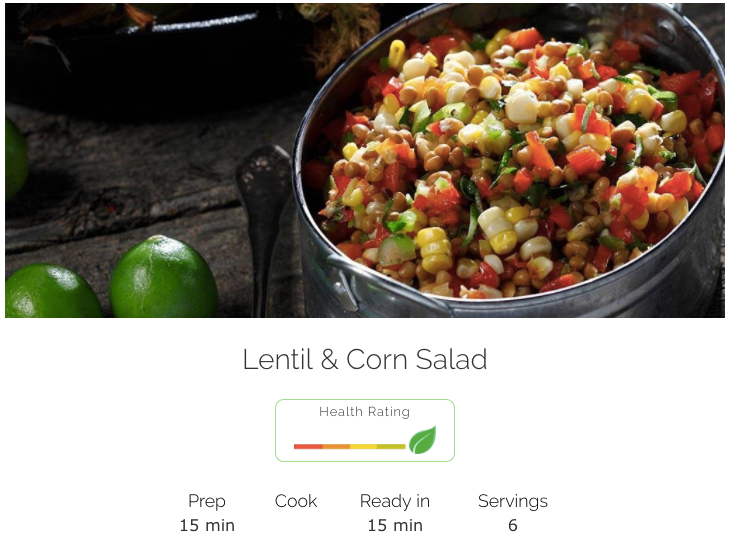The image size is (729, 545).
Task: Click the Servings label
Action: click(x=513, y=501)
